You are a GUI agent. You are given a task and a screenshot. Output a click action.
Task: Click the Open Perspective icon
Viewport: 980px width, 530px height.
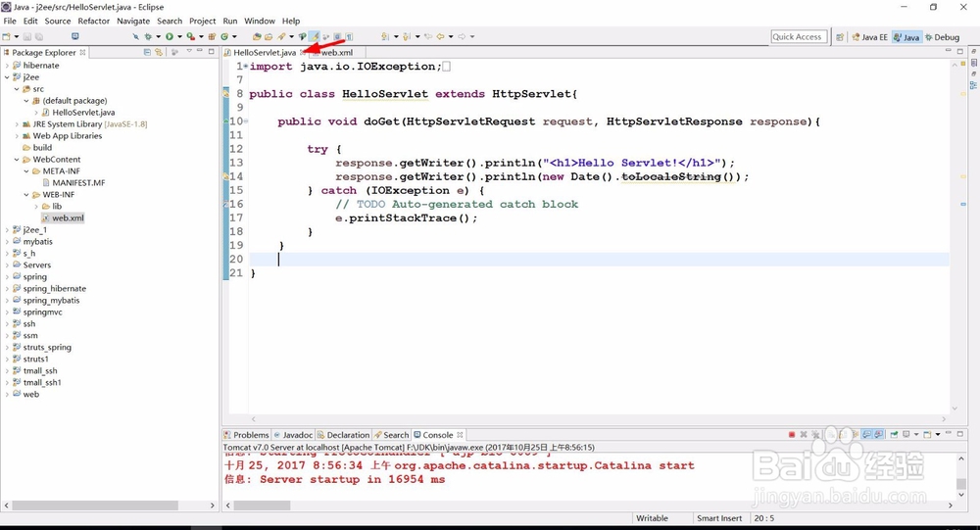click(841, 37)
